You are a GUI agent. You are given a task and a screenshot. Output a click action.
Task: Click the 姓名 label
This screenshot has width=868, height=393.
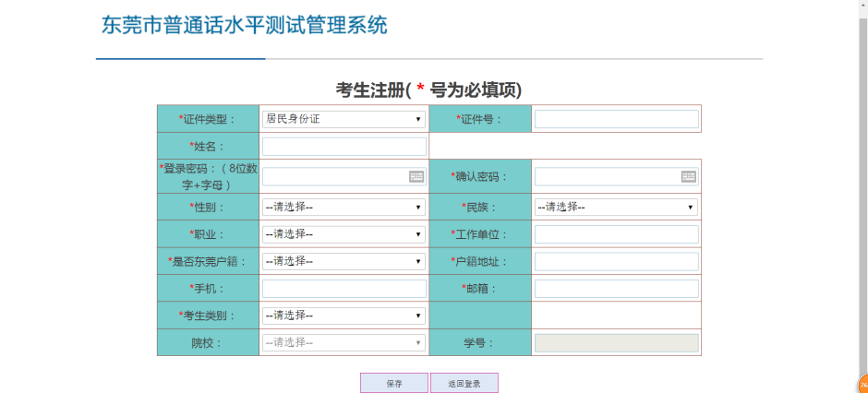point(208,147)
